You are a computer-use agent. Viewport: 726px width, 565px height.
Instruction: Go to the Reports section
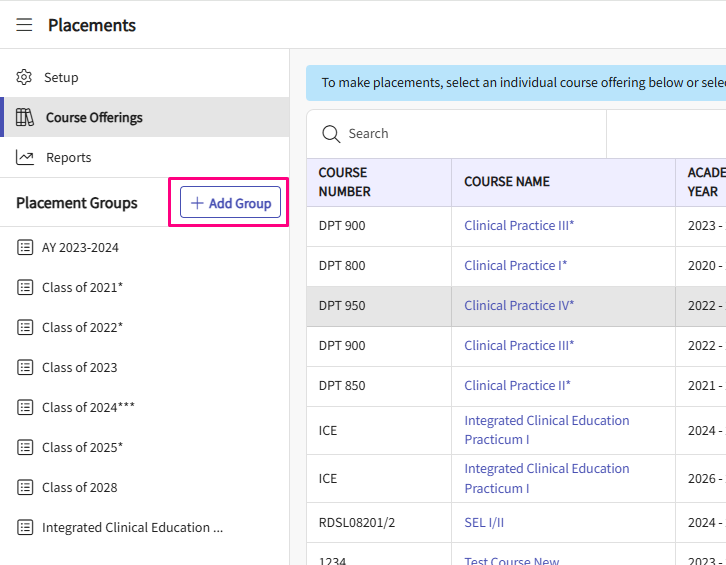(68, 157)
